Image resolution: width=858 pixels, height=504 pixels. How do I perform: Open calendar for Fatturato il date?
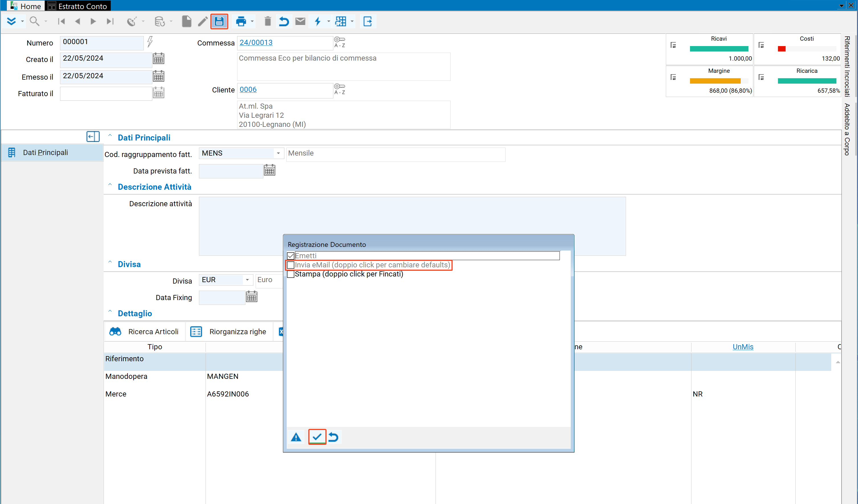158,93
